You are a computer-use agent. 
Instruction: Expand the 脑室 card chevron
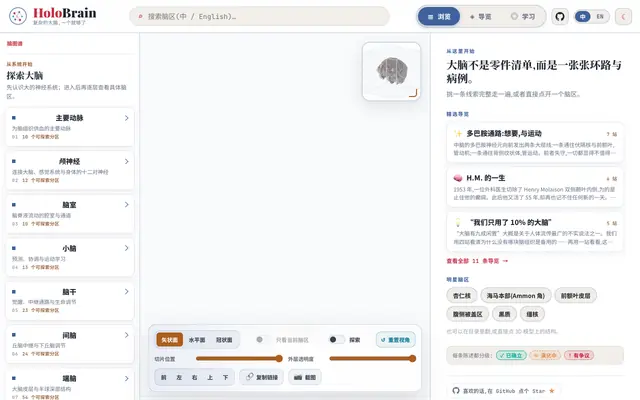[127, 204]
